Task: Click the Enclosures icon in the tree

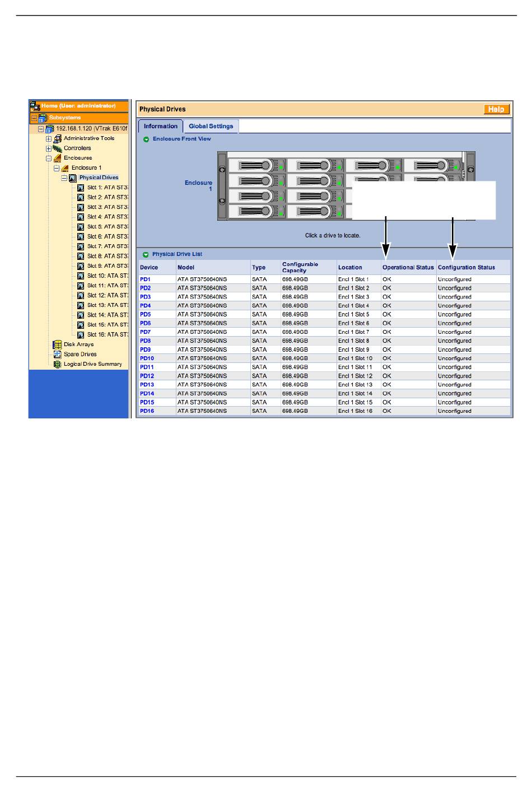Action: 57,158
